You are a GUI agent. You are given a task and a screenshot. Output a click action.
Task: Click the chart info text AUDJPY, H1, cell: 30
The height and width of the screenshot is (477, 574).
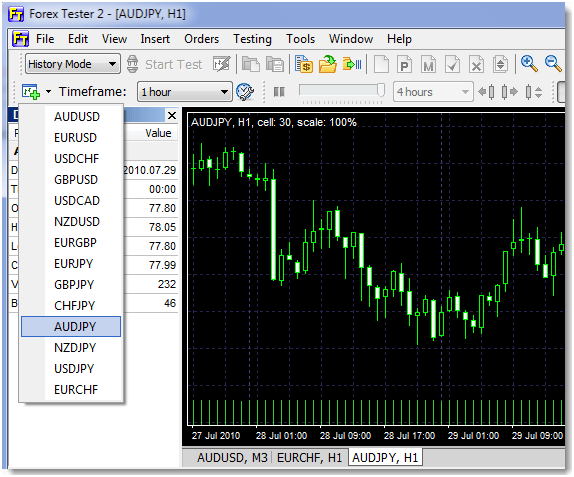[x=242, y=122]
